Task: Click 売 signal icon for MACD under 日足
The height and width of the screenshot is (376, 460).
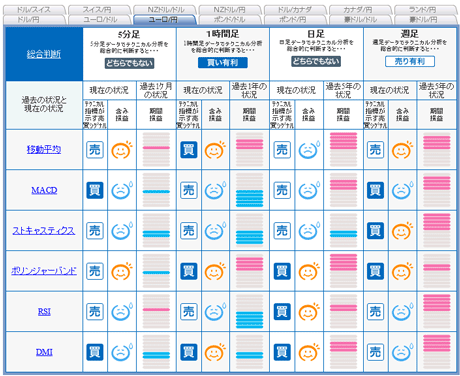Action: [x=282, y=190]
